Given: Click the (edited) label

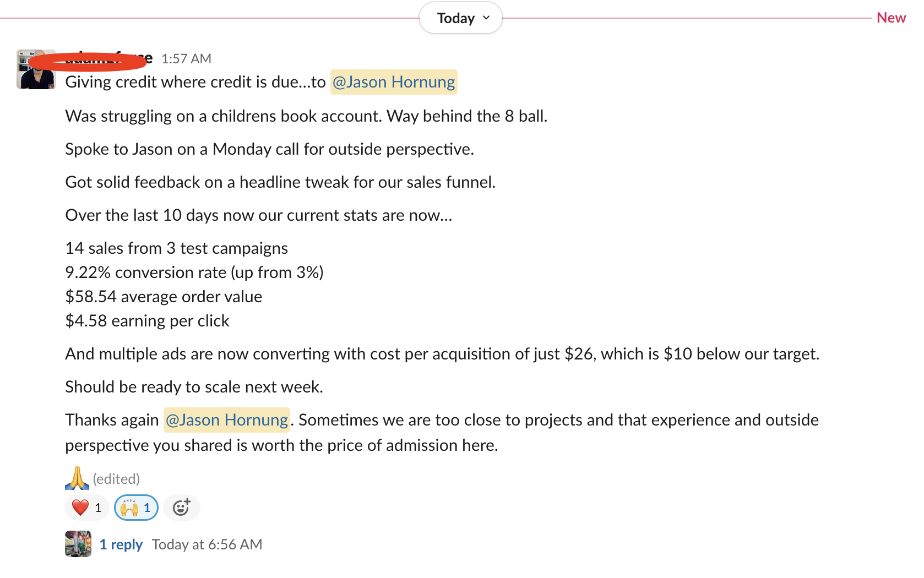Looking at the screenshot, I should pos(116,479).
